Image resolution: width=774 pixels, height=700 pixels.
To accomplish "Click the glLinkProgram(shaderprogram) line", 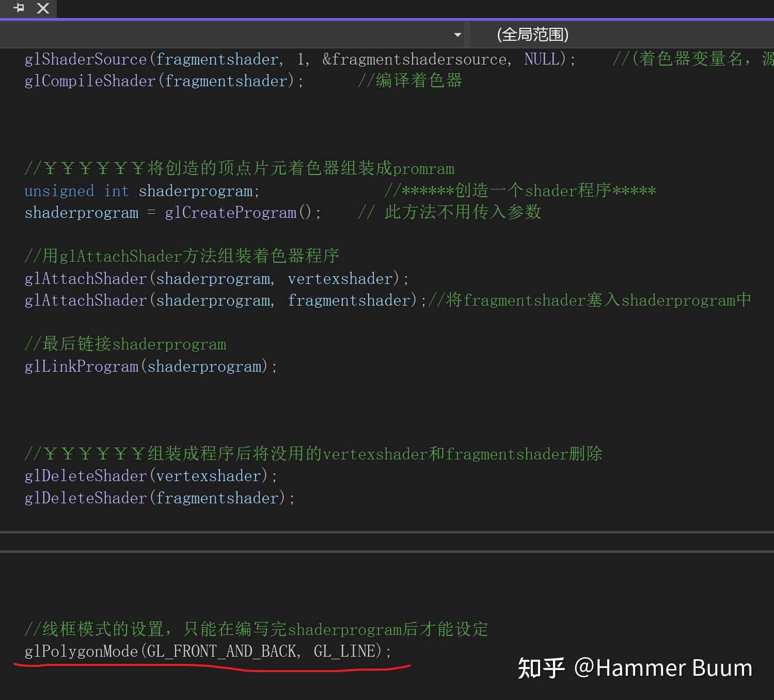I will coord(150,366).
